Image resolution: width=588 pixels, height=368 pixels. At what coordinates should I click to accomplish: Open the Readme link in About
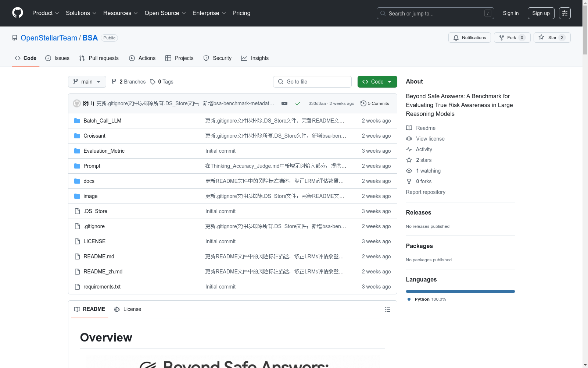421,128
